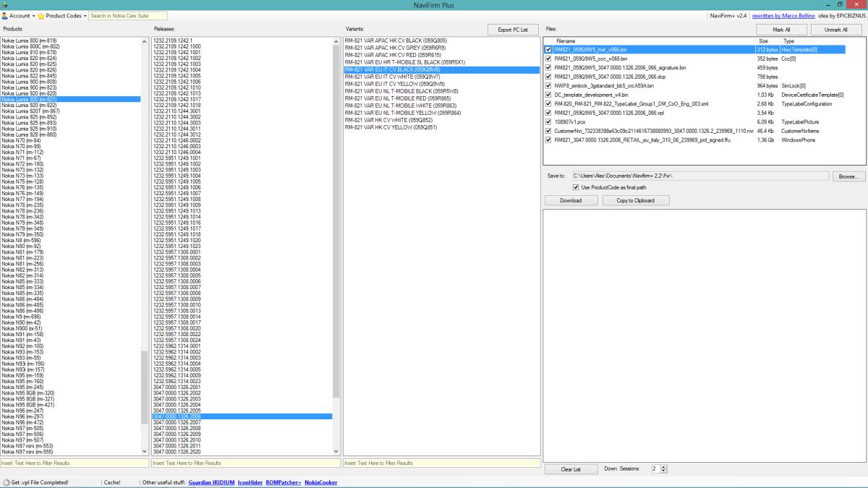Image resolution: width=868 pixels, height=488 pixels.
Task: Uncheck the RM821_059Q9W5_ccc_v066.bin file
Action: point(550,59)
